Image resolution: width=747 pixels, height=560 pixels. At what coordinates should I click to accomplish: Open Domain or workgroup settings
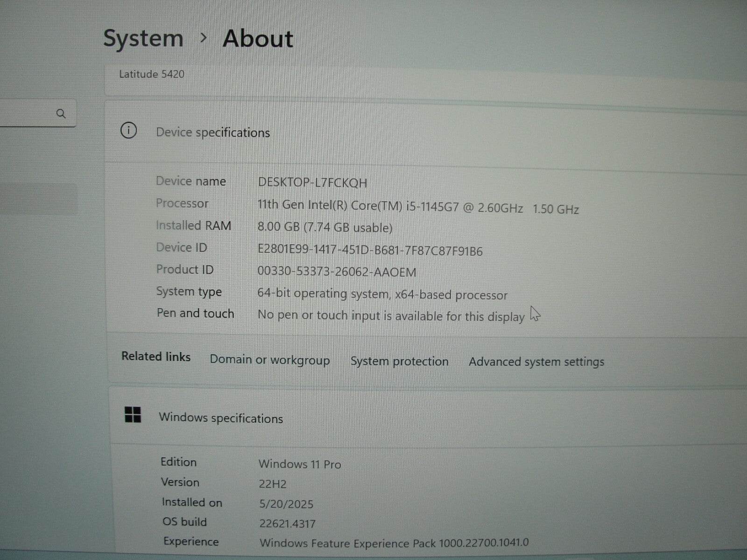270,360
